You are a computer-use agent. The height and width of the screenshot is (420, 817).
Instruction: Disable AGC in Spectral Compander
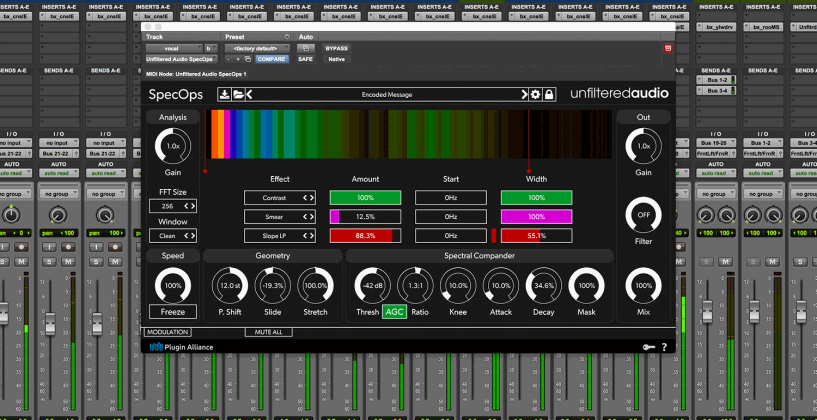[394, 312]
